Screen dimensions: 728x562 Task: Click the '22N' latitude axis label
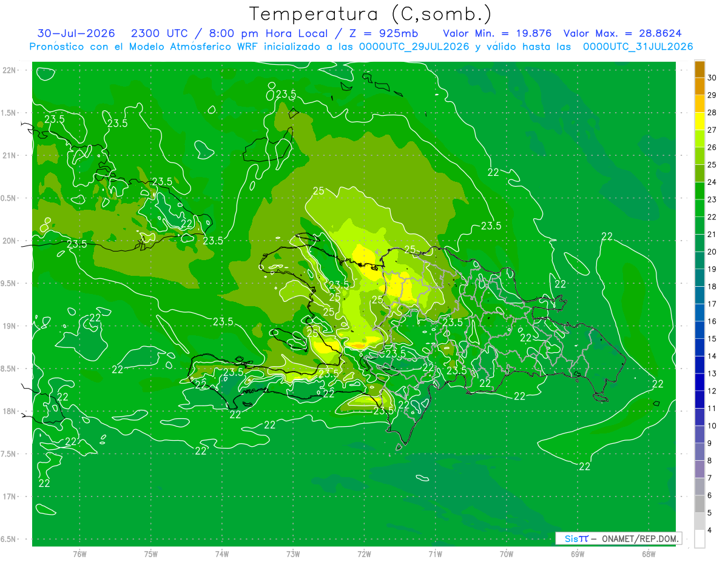(x=9, y=70)
